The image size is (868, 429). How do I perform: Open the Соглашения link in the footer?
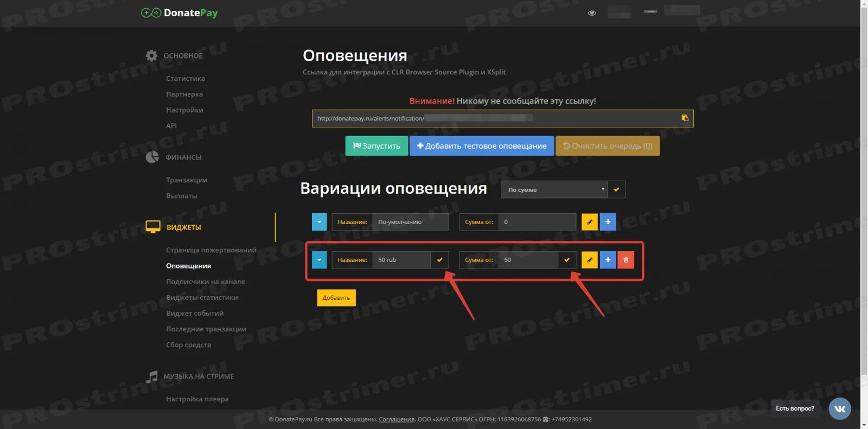[397, 419]
